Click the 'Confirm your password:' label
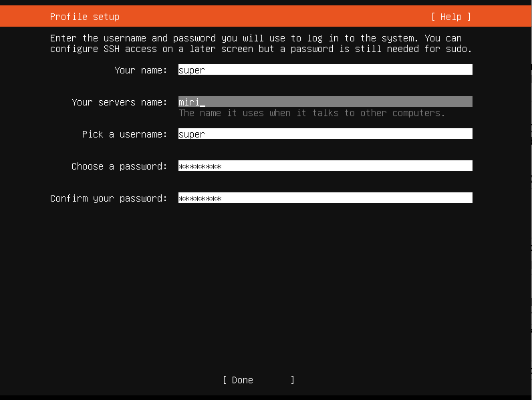 [108, 198]
